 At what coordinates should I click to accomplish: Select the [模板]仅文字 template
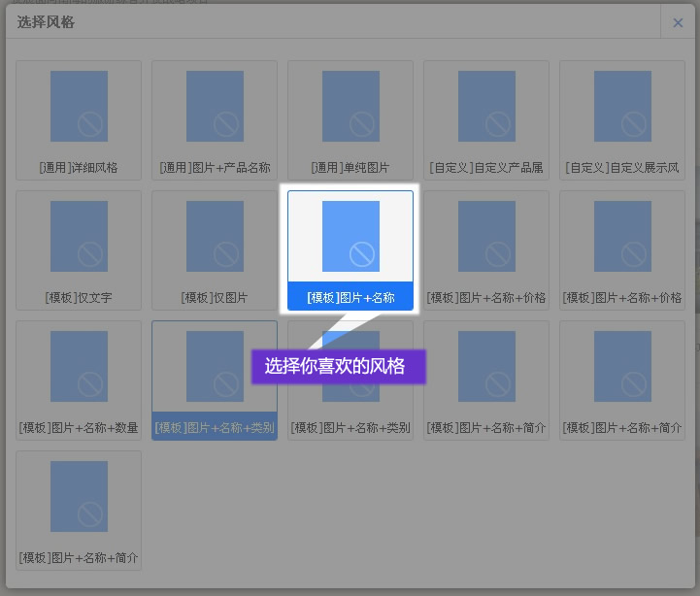79,249
